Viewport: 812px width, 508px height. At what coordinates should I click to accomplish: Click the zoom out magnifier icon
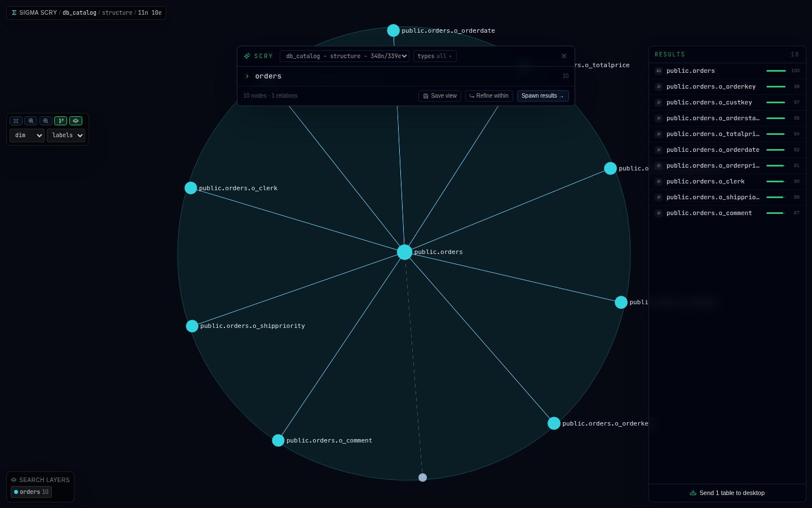coord(46,121)
